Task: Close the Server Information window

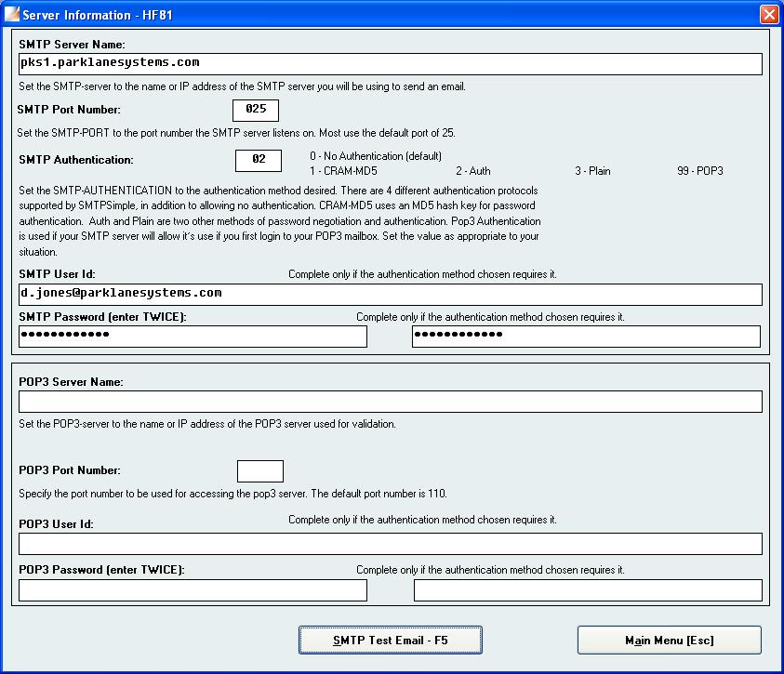Action: tap(768, 14)
